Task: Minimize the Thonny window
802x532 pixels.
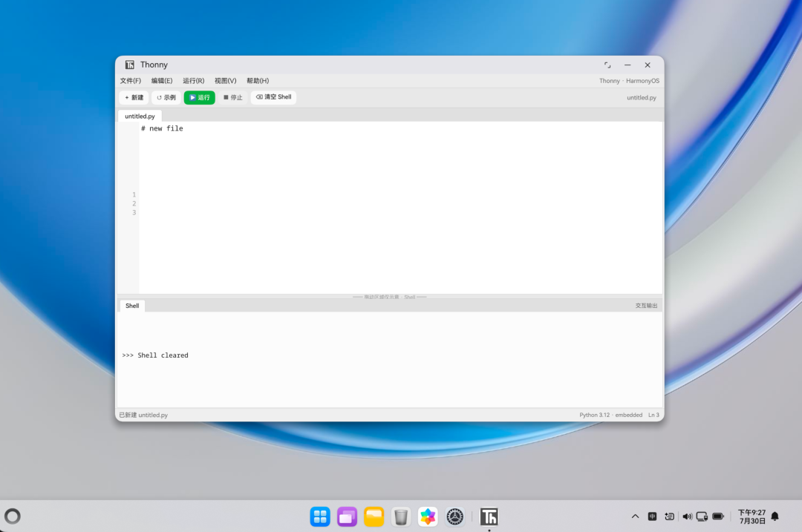Action: tap(627, 65)
